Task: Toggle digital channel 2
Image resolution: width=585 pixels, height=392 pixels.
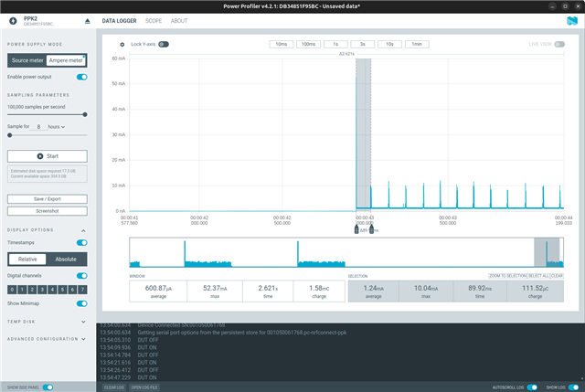Action: click(32, 290)
